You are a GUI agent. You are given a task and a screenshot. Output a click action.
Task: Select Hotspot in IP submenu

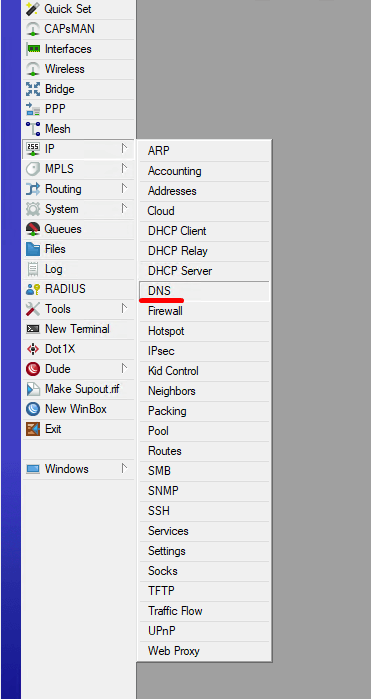pos(205,331)
